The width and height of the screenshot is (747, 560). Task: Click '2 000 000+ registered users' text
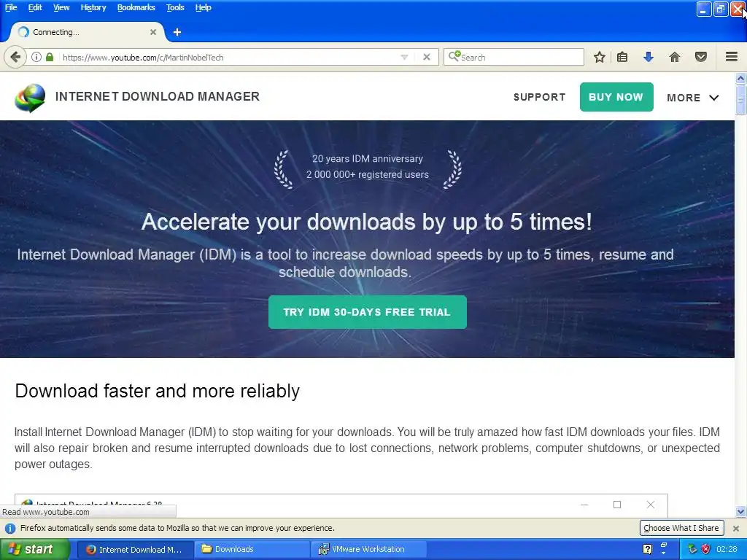[368, 175]
